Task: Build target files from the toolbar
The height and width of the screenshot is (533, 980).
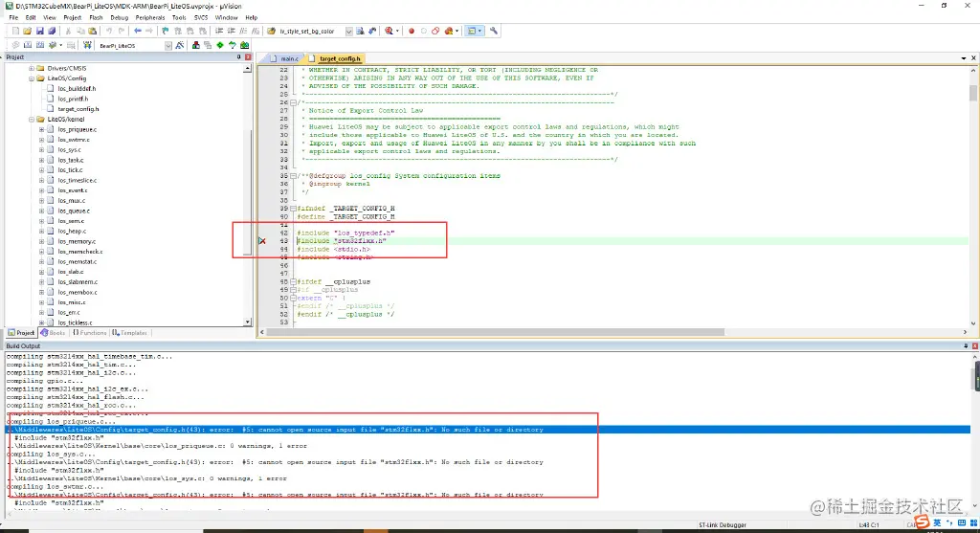Action: click(28, 45)
